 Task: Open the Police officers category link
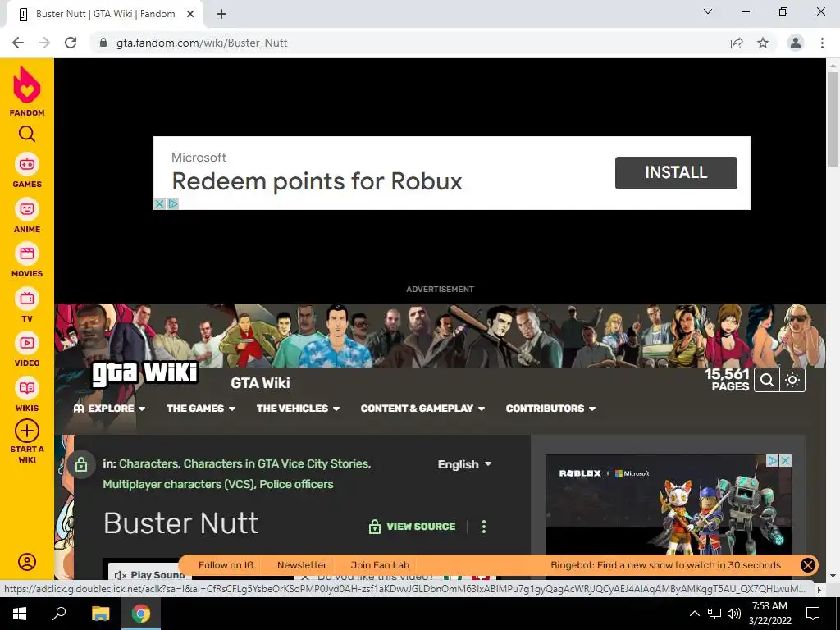(x=296, y=484)
